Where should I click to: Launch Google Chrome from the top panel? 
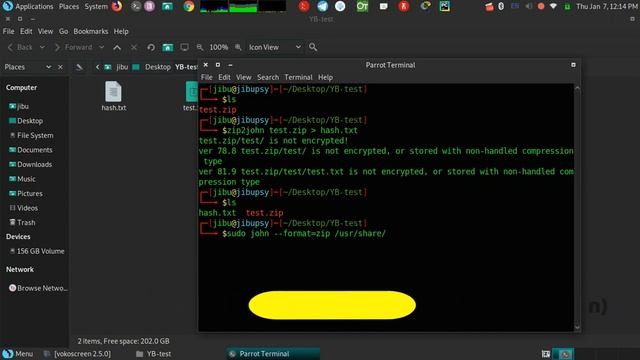[189, 6]
